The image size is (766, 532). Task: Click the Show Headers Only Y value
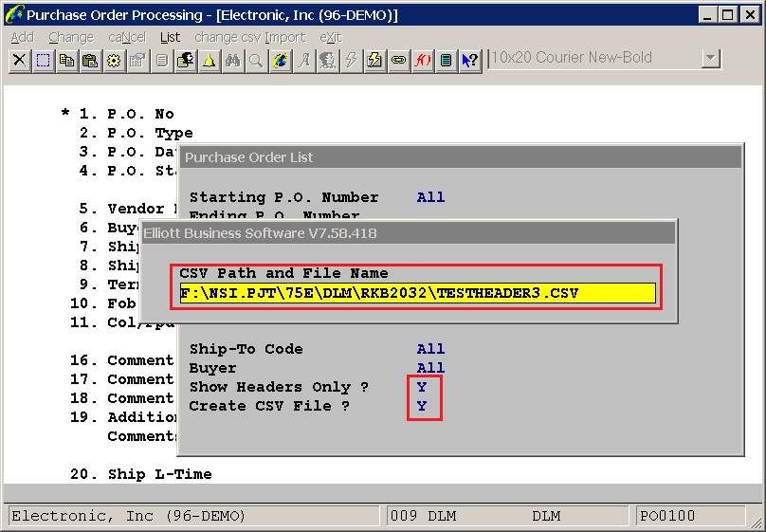(422, 387)
